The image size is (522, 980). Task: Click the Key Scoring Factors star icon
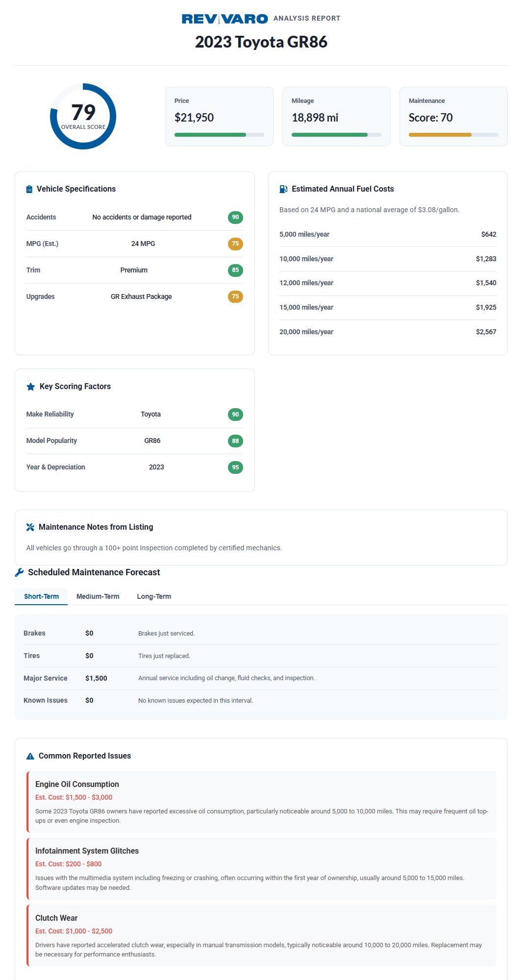pos(30,387)
